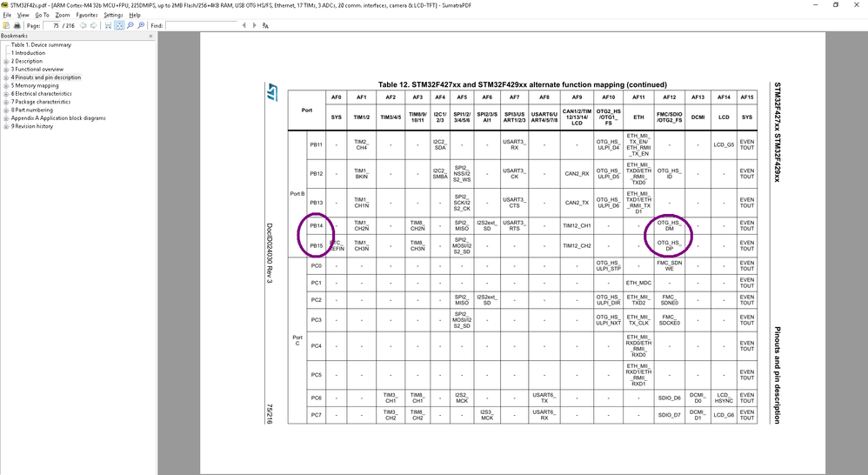Click Find Next arrow icon
The width and height of the screenshot is (868, 475).
click(254, 25)
